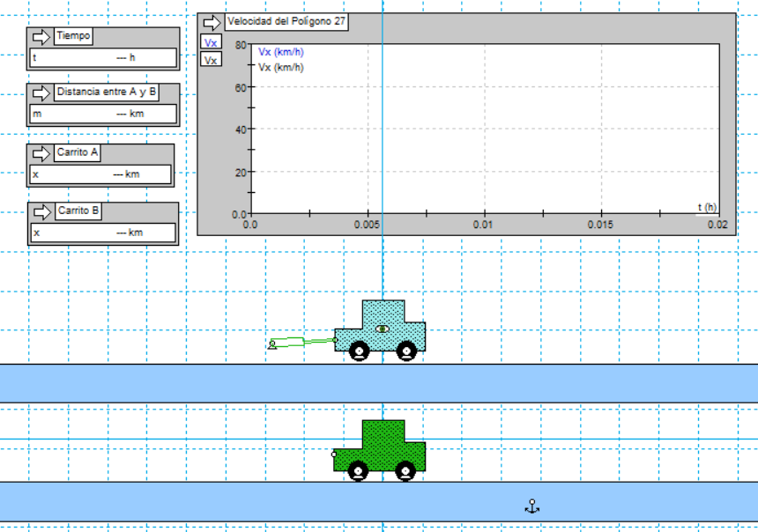The width and height of the screenshot is (758, 532).
Task: Click the Distancia m value field
Action: 103,115
